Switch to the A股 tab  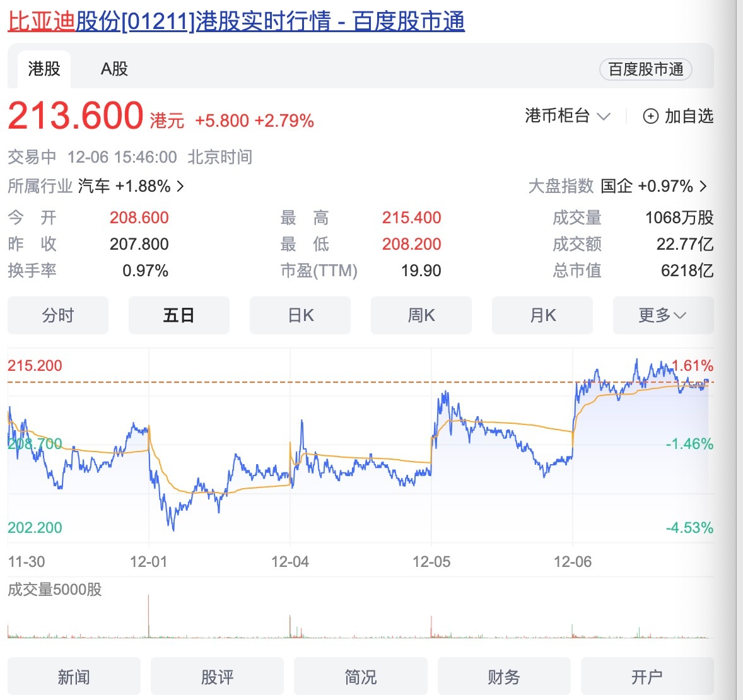[114, 69]
